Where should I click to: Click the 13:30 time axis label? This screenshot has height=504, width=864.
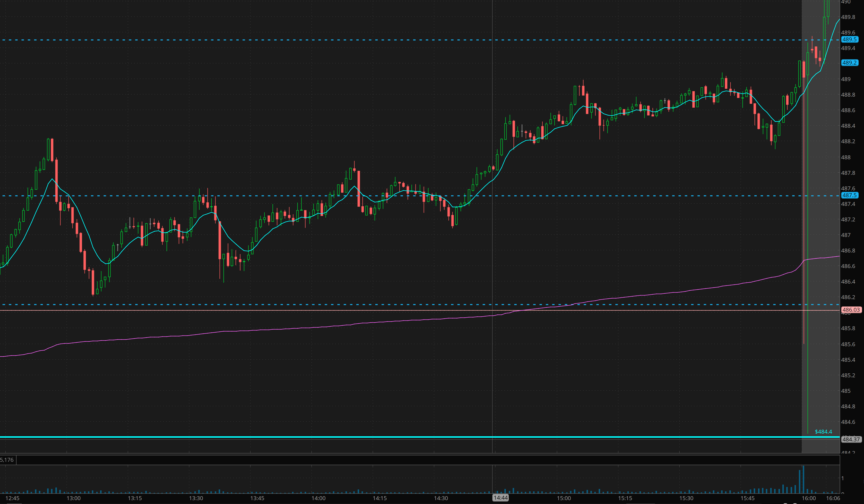click(196, 498)
